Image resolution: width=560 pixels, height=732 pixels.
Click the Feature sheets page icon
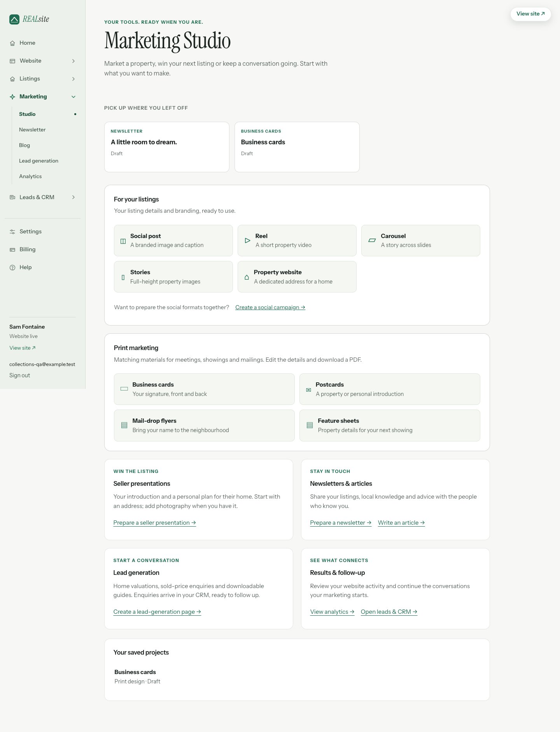point(310,426)
